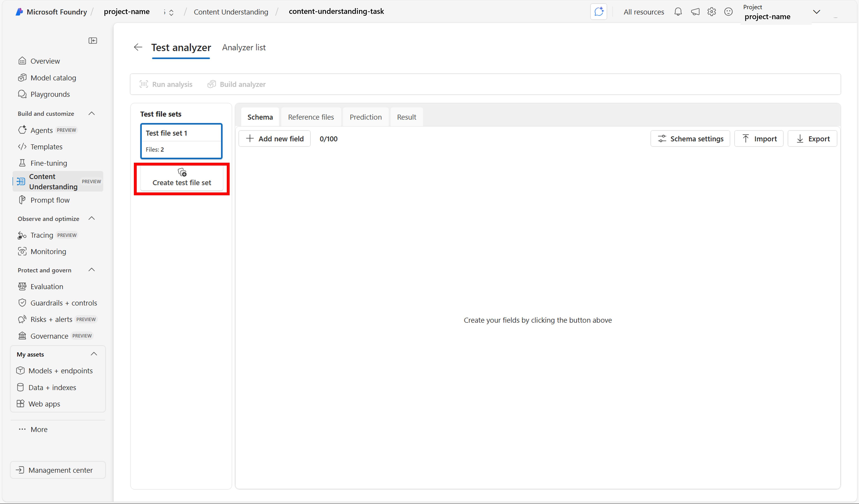Open the project switcher chevrons
This screenshot has height=504, width=859.
tap(171, 13)
